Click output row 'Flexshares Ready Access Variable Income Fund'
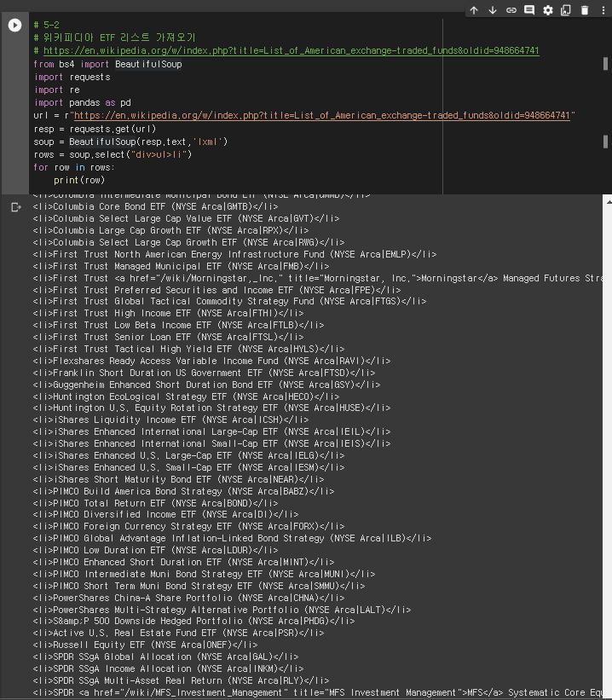 211,362
